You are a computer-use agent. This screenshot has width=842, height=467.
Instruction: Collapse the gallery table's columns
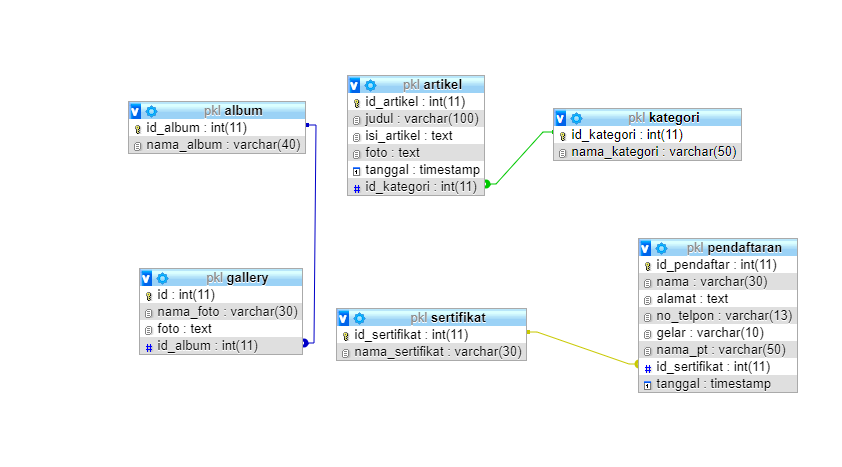click(147, 278)
